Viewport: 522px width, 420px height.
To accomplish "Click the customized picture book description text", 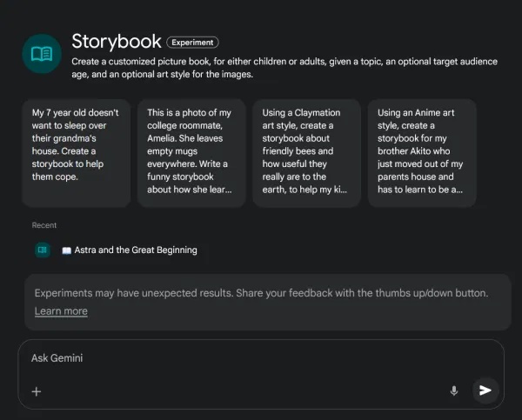I will click(x=284, y=68).
